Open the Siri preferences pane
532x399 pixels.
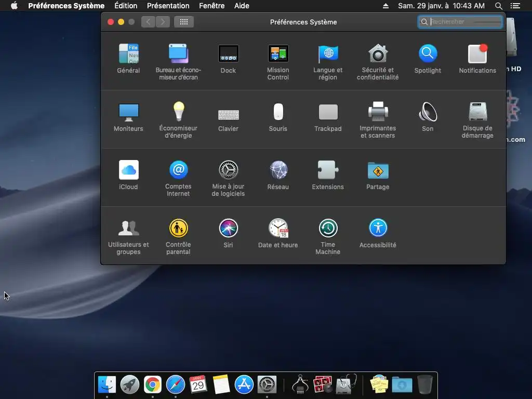point(228,233)
